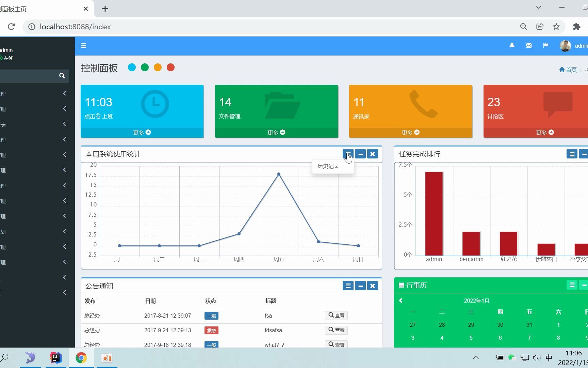Click the hamburger sidebar toggle icon
588x368 pixels.
coord(83,45)
